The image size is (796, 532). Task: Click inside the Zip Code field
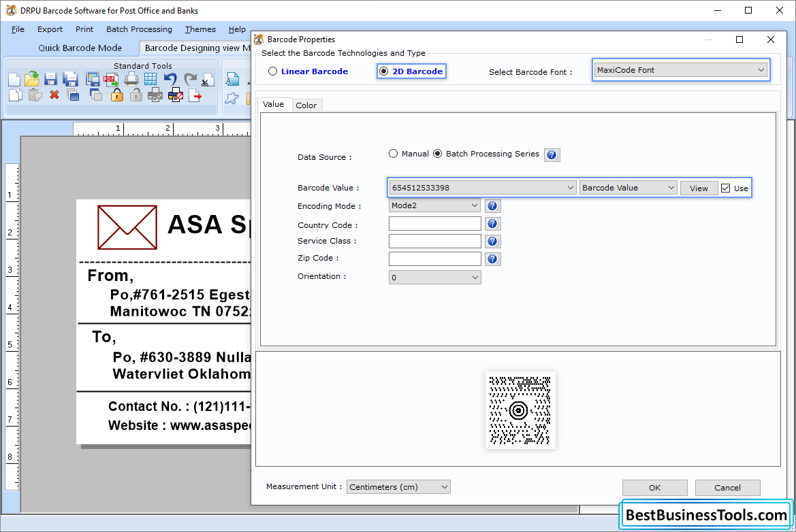coord(434,259)
